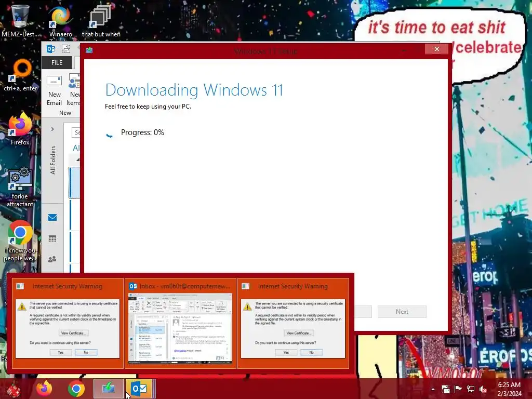Close the Windows 11 Setup window
Image resolution: width=532 pixels, height=399 pixels.
click(x=436, y=49)
